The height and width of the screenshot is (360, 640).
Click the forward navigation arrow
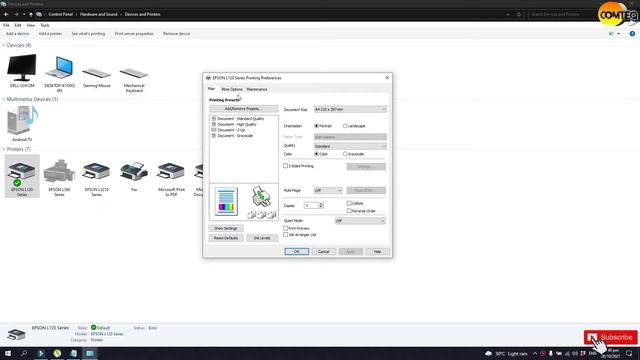click(x=16, y=14)
